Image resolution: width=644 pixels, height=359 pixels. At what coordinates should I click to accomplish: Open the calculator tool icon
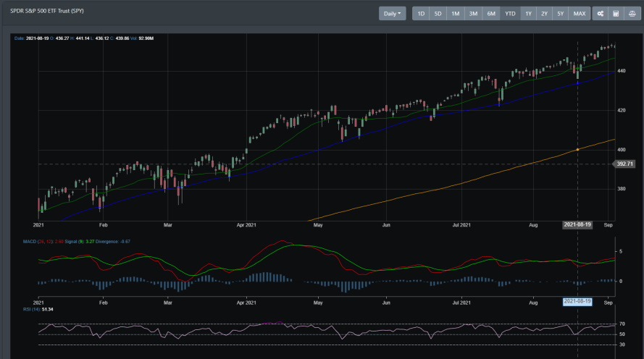[616, 14]
